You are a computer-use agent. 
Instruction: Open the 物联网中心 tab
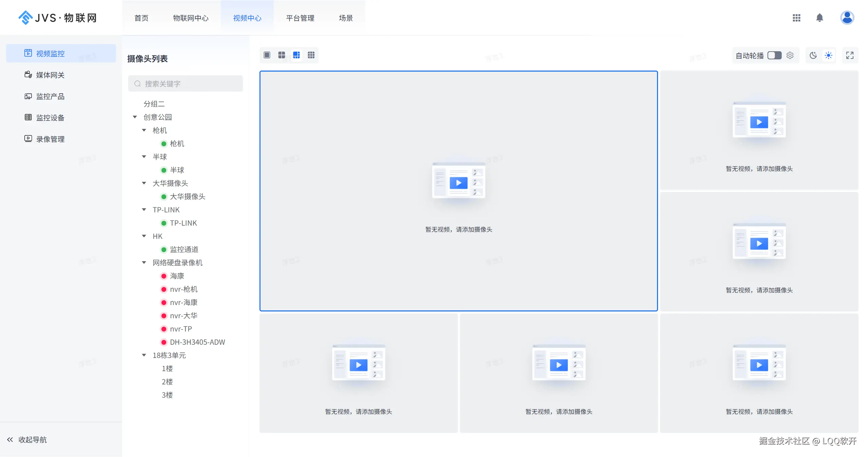coord(191,18)
